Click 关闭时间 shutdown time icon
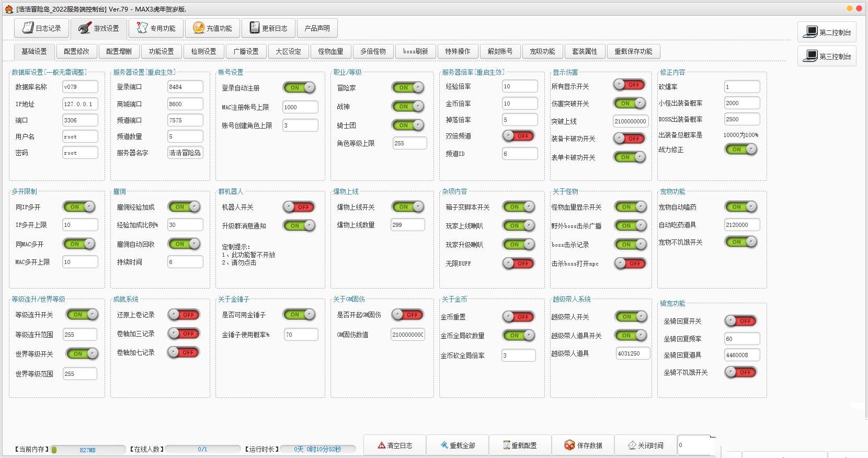This screenshot has width=868, height=458. pyautogui.click(x=632, y=445)
